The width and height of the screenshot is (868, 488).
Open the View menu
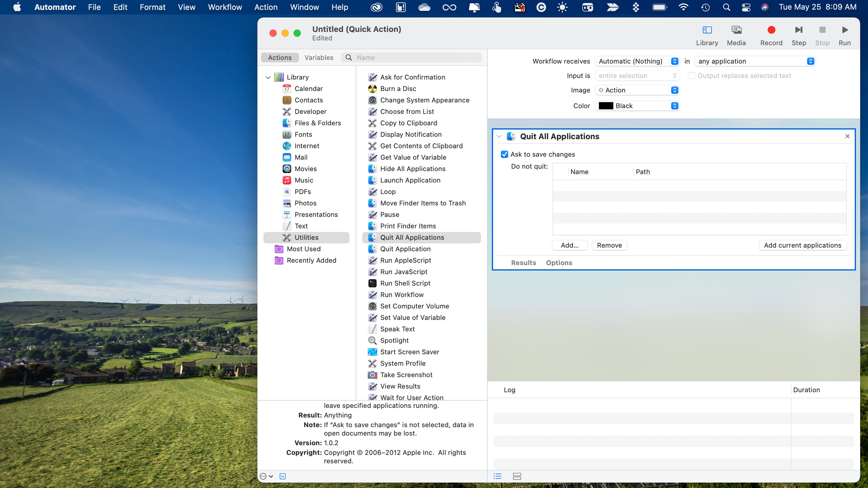(186, 7)
